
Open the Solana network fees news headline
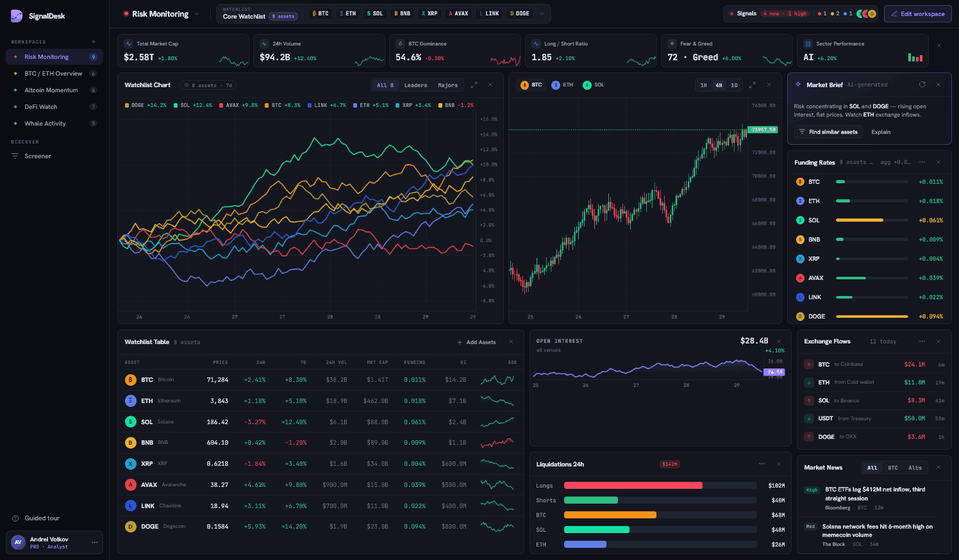[x=877, y=531]
